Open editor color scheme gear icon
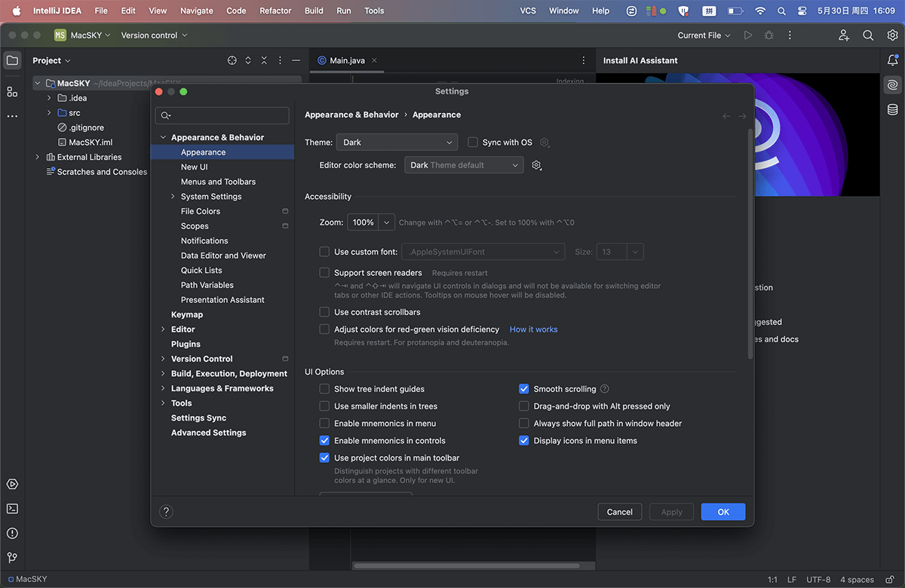 pos(537,165)
